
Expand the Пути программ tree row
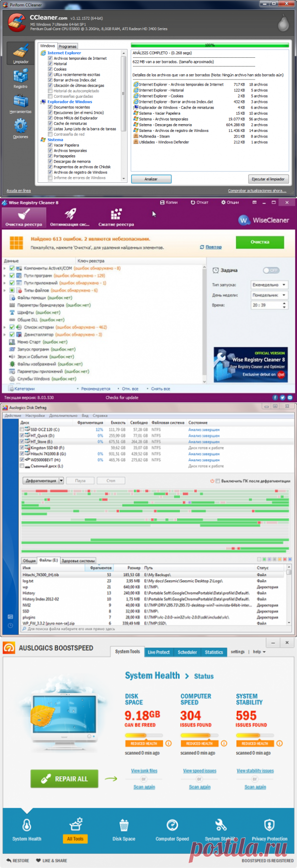pos(5,276)
